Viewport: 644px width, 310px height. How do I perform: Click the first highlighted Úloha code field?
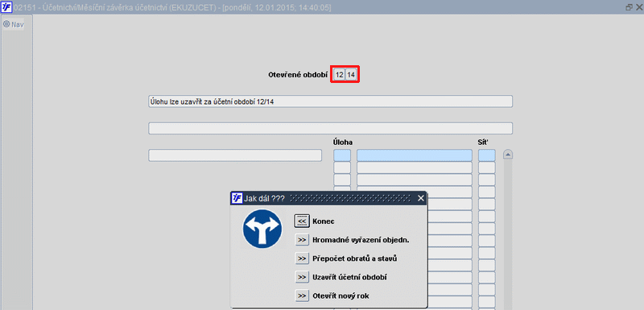pyautogui.click(x=342, y=155)
